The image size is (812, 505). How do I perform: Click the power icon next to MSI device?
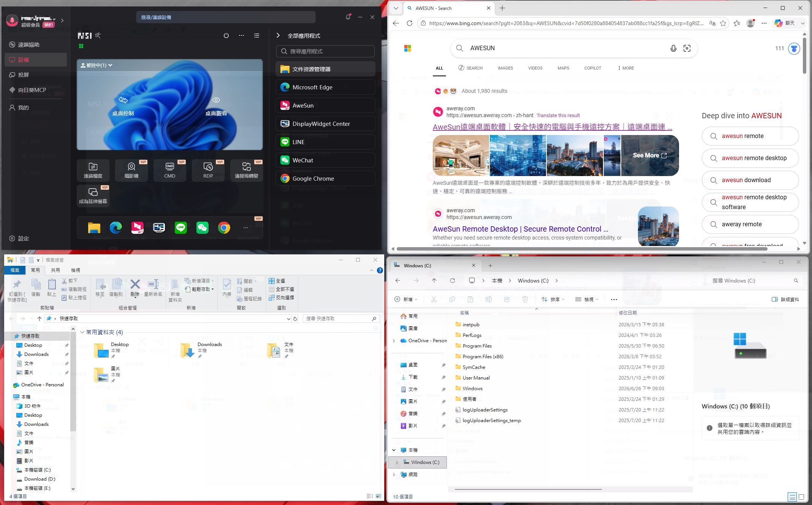tap(226, 35)
